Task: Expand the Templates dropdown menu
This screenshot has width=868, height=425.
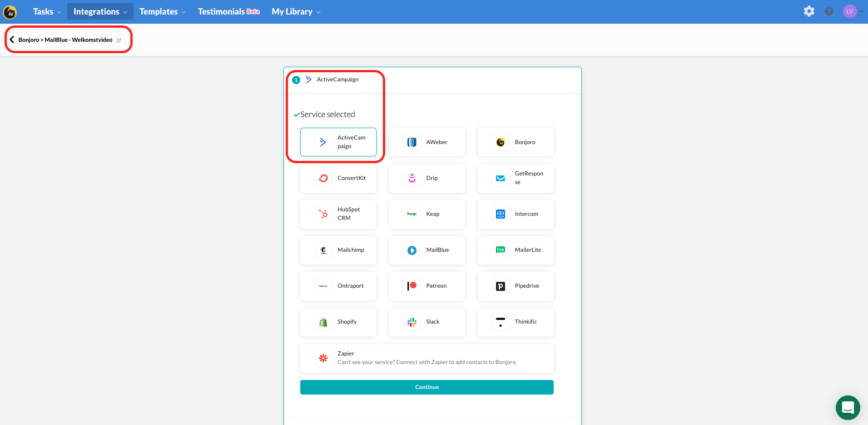Action: (x=163, y=11)
